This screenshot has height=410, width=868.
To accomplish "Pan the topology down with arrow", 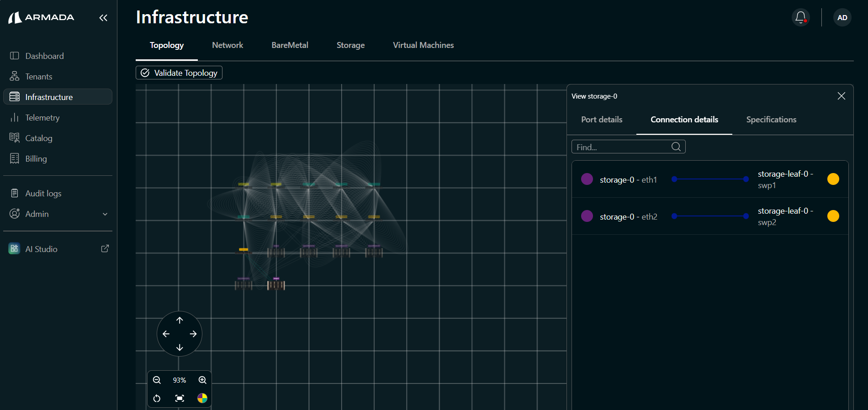I will point(180,347).
